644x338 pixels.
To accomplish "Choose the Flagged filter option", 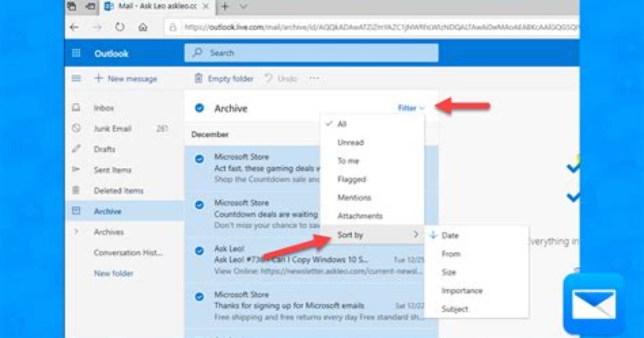I will point(373,179).
